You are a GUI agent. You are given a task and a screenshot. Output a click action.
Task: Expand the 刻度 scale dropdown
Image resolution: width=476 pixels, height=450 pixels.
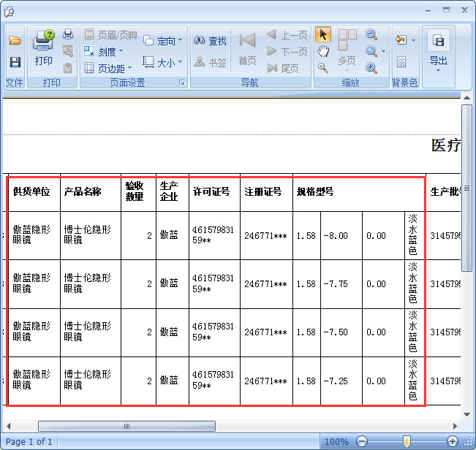click(x=103, y=52)
